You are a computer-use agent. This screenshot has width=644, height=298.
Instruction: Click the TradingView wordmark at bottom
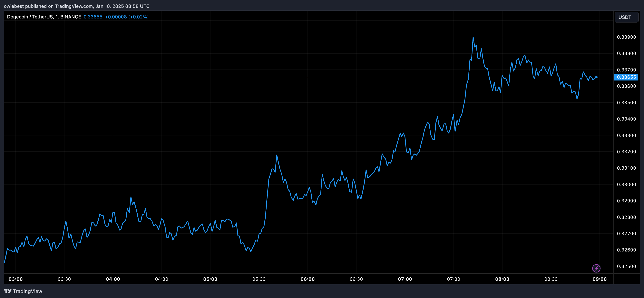[x=27, y=291]
